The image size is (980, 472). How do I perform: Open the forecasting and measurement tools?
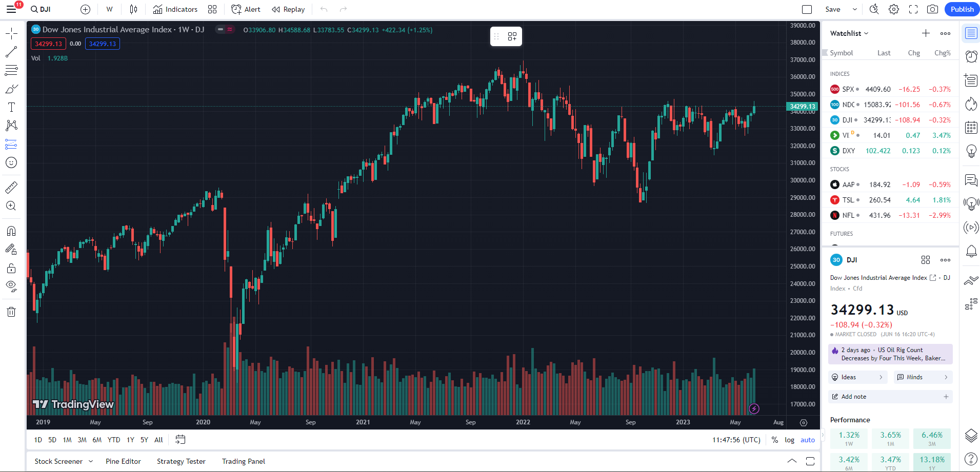click(11, 144)
